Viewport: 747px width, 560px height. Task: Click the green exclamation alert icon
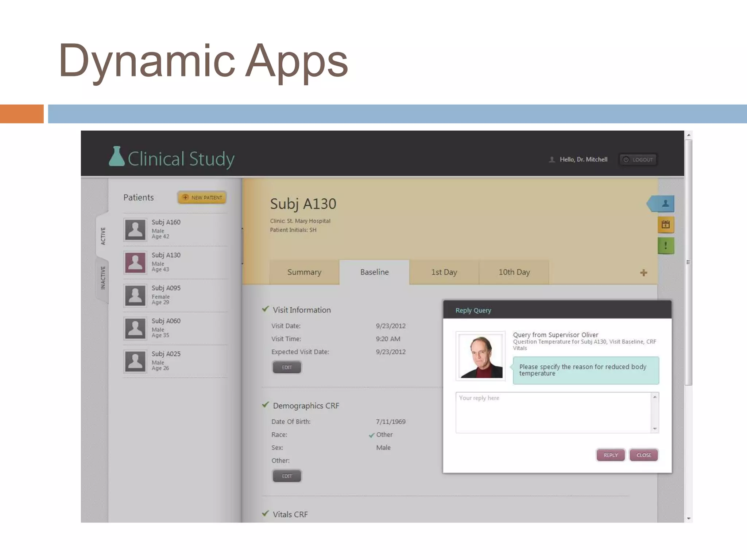pos(665,246)
